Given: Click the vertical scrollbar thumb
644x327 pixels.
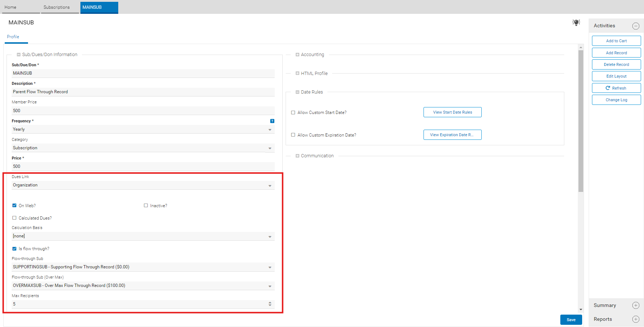Looking at the screenshot, I should point(581,121).
